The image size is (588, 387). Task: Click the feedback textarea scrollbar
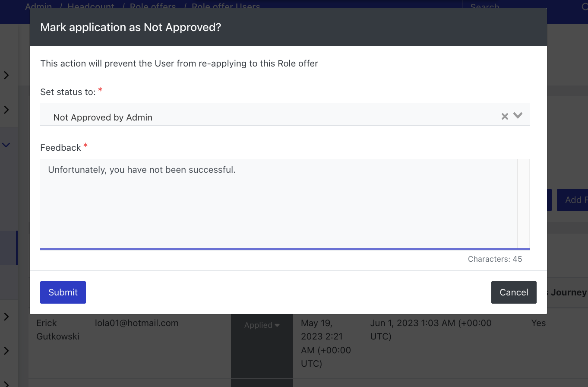524,204
